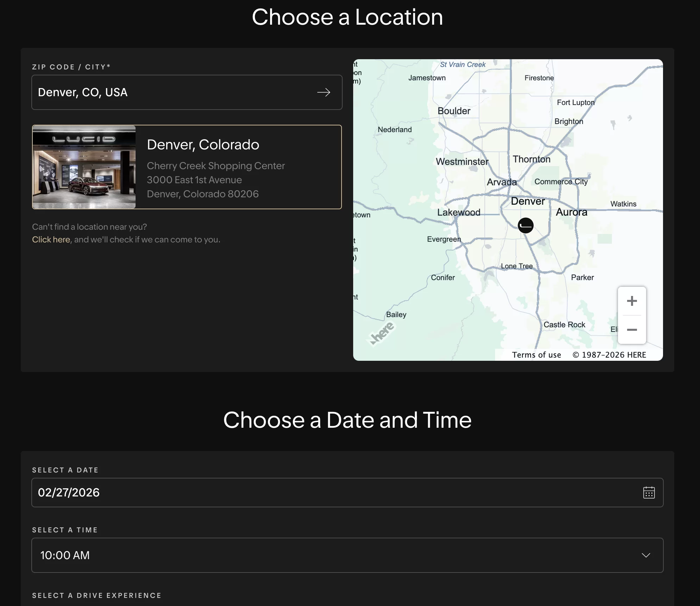Image resolution: width=700 pixels, height=606 pixels.
Task: Open the 10:00 AM time selector
Action: coord(347,555)
